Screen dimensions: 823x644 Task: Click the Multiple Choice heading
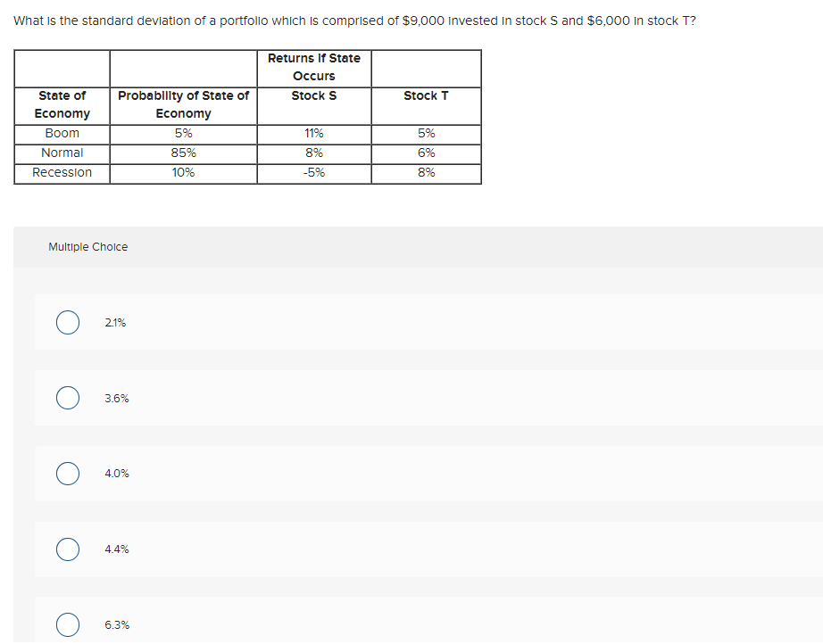coord(87,245)
